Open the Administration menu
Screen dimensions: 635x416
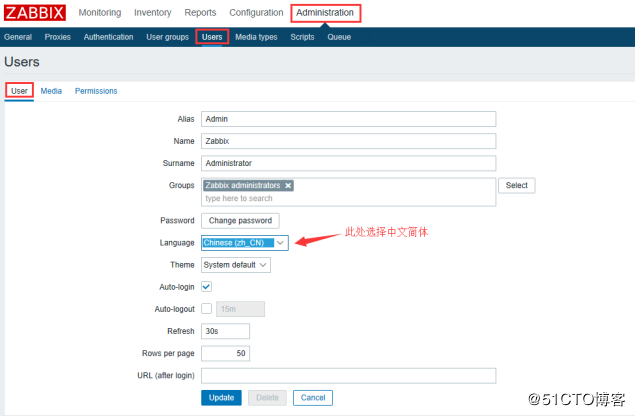325,13
